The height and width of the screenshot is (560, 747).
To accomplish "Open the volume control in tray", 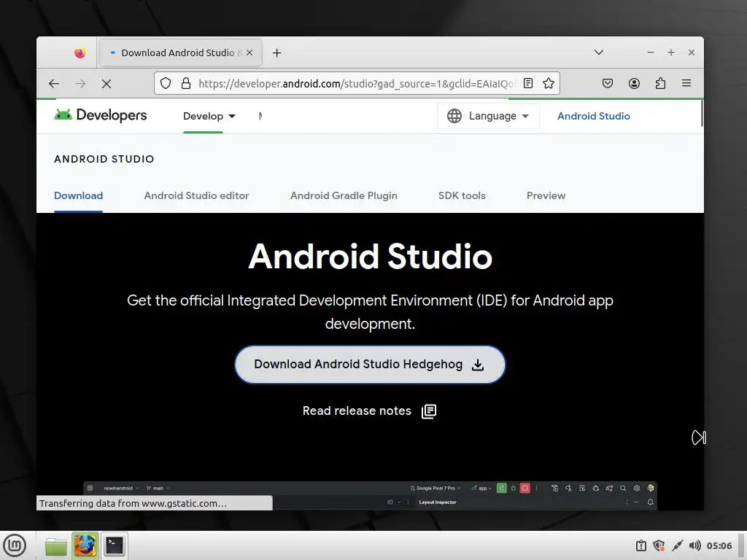I will coord(695,545).
